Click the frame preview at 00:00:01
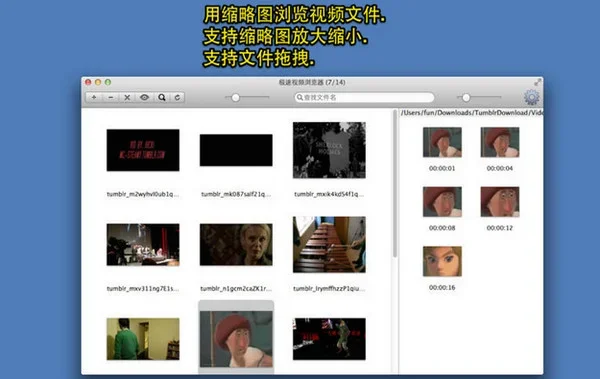The image size is (600, 379). point(442,142)
